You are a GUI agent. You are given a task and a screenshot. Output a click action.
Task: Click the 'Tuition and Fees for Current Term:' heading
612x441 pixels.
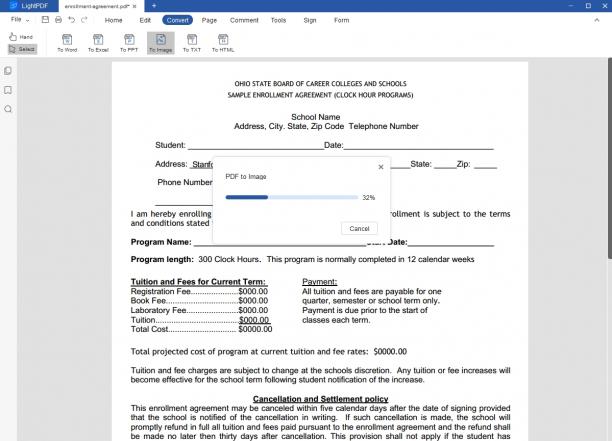[199, 282]
